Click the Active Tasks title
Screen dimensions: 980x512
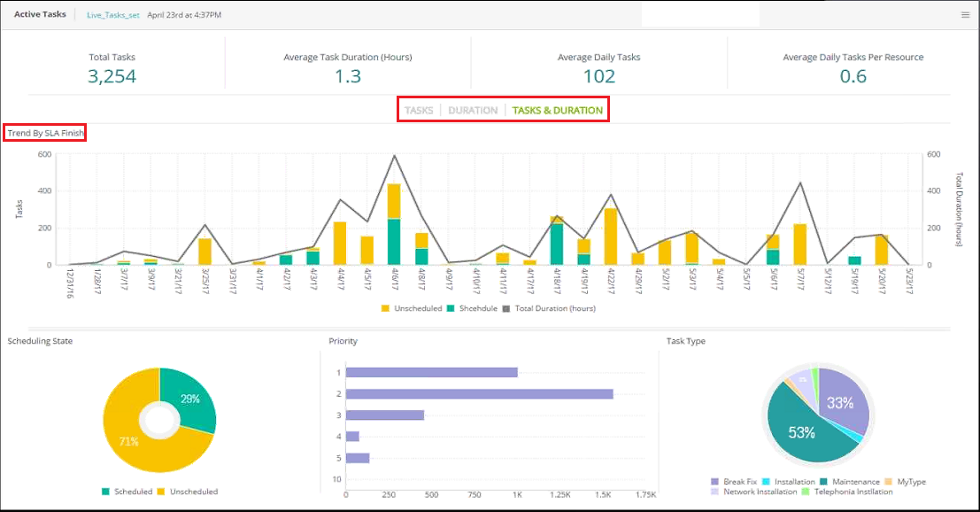point(40,14)
